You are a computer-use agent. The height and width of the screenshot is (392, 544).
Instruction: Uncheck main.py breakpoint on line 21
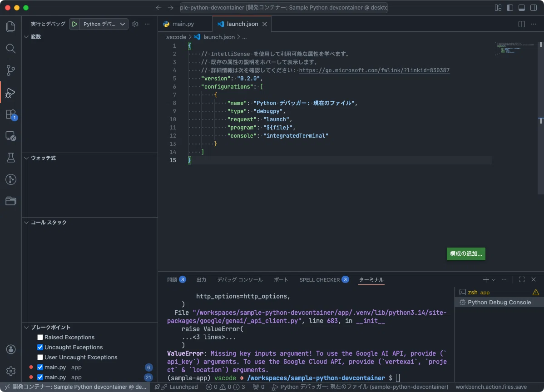[40, 377]
